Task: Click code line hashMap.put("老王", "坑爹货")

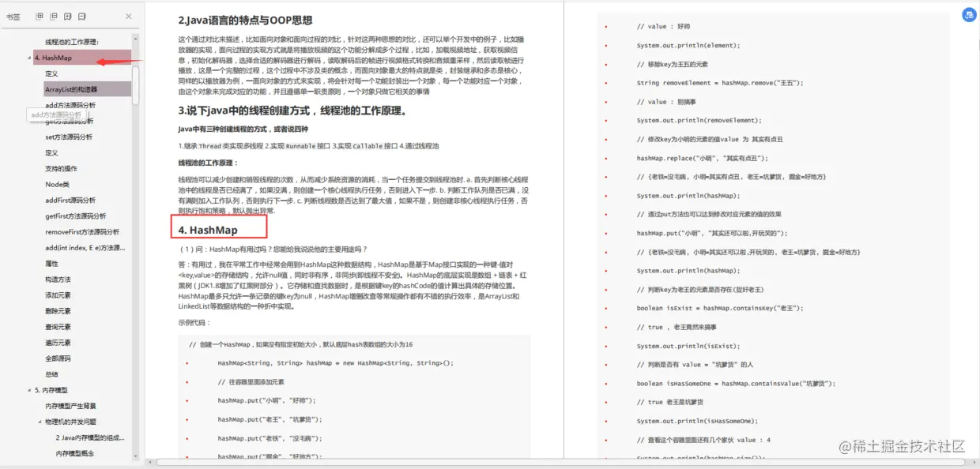Action: tap(269, 419)
